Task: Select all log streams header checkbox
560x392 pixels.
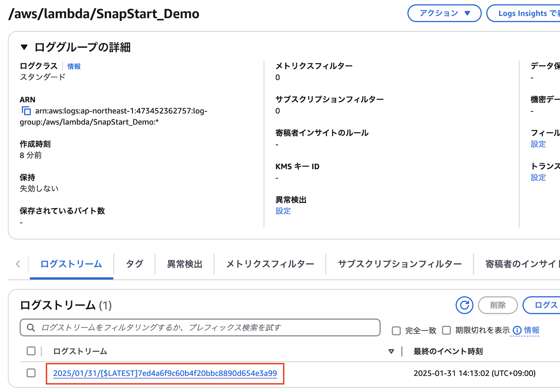Action: coord(31,351)
